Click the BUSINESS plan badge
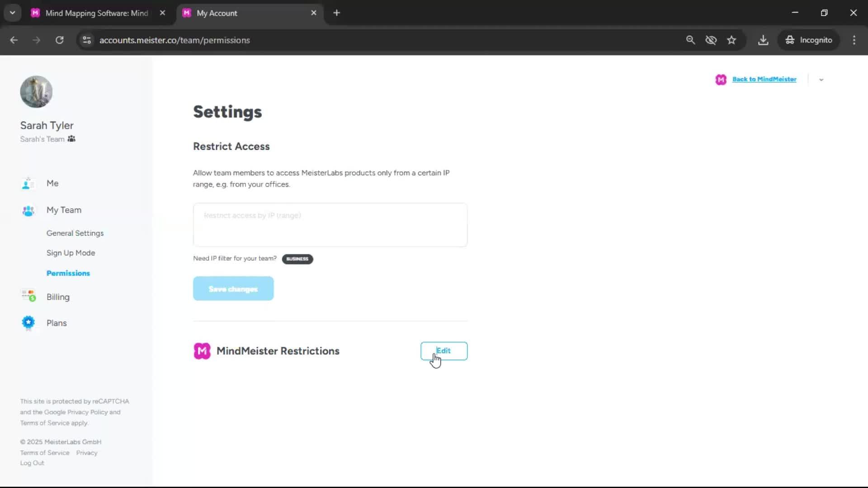Screen dimensions: 868x488 (297, 259)
